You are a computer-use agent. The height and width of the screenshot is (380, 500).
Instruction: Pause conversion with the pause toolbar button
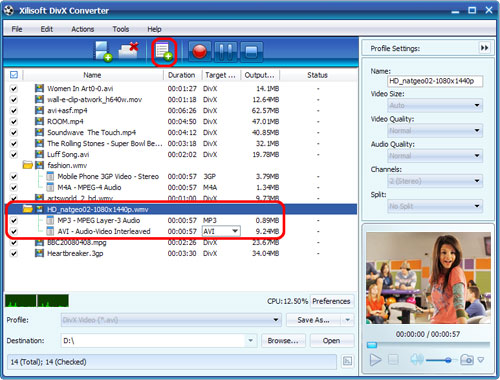pos(226,52)
